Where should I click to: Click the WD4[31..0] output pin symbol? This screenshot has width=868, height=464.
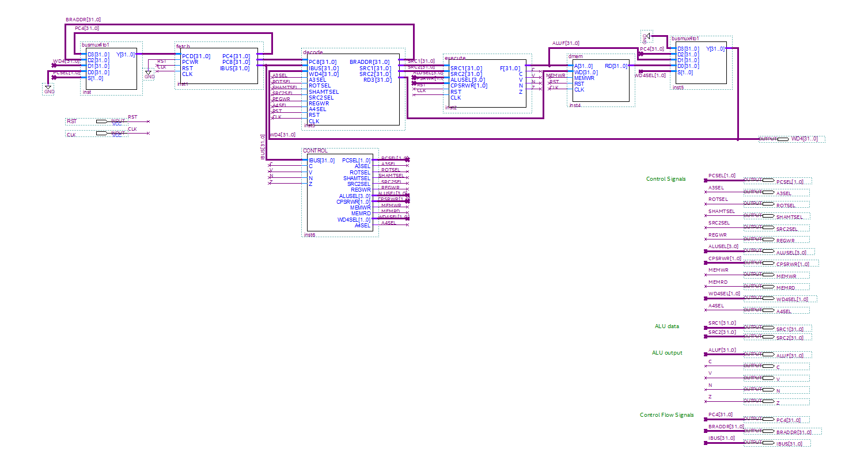(783, 139)
